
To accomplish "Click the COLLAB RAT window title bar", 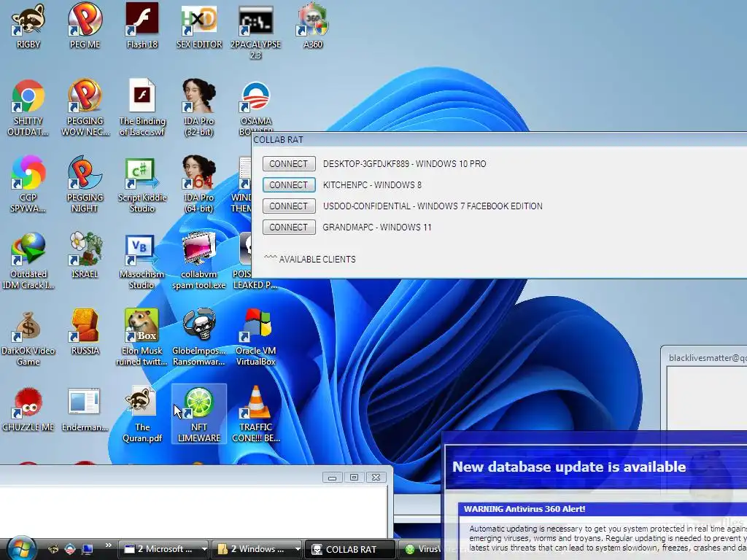I will click(x=499, y=139).
